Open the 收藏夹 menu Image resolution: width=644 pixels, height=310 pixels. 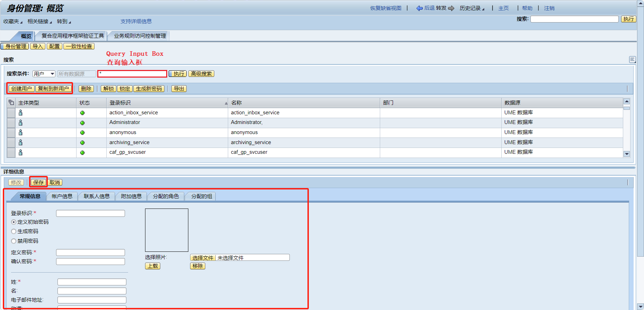click(x=13, y=21)
